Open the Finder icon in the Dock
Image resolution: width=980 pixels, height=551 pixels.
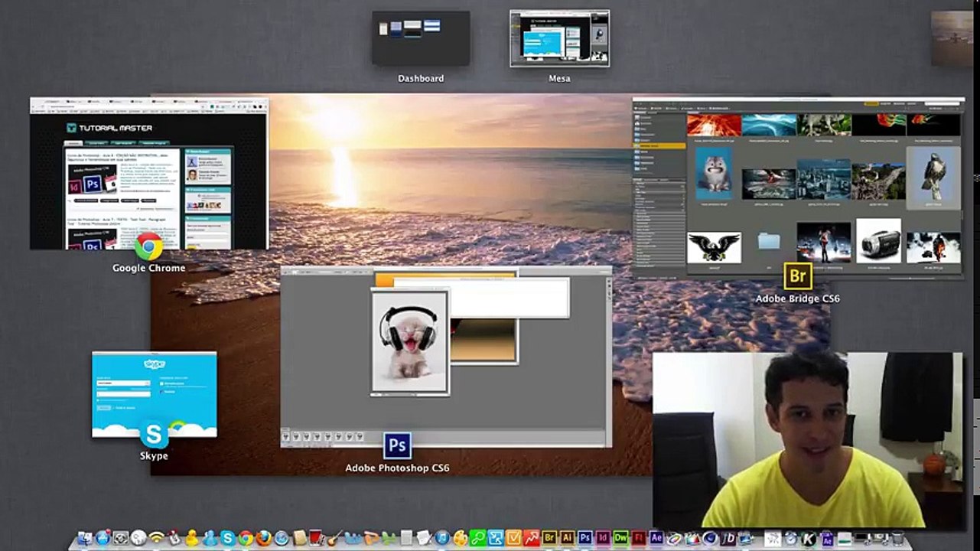click(85, 538)
